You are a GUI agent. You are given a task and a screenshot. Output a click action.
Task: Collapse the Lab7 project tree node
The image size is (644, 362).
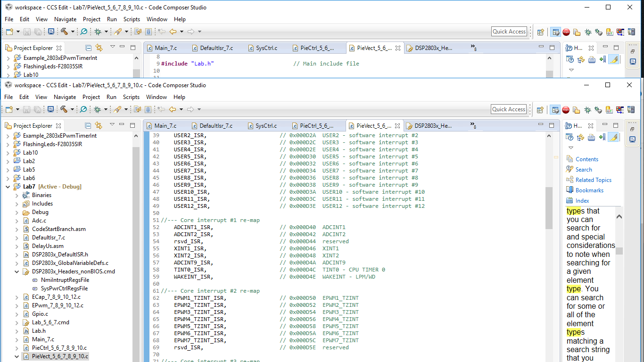(x=8, y=187)
